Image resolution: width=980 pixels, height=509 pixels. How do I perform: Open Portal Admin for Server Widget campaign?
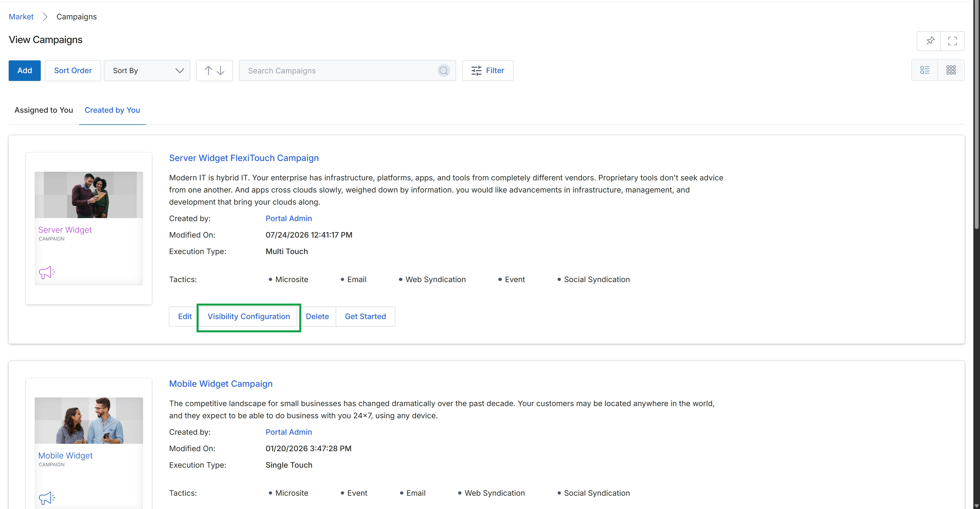pyautogui.click(x=289, y=218)
